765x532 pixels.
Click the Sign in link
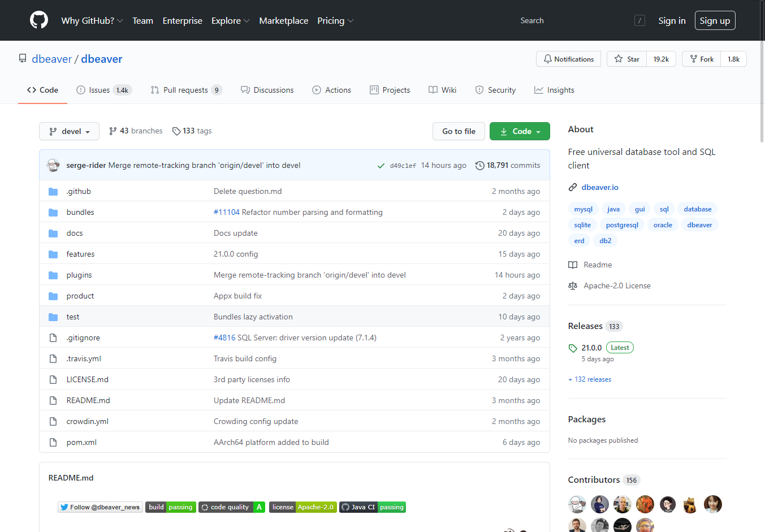[x=672, y=20]
